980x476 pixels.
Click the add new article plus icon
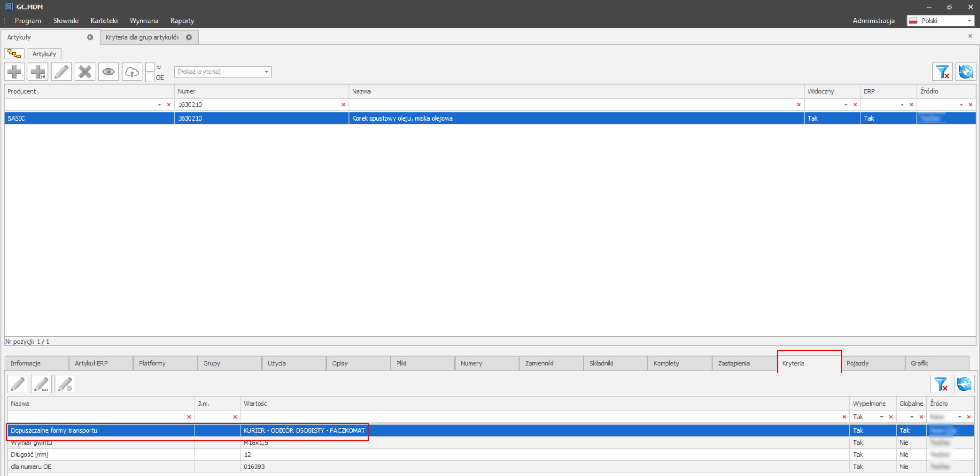(15, 72)
